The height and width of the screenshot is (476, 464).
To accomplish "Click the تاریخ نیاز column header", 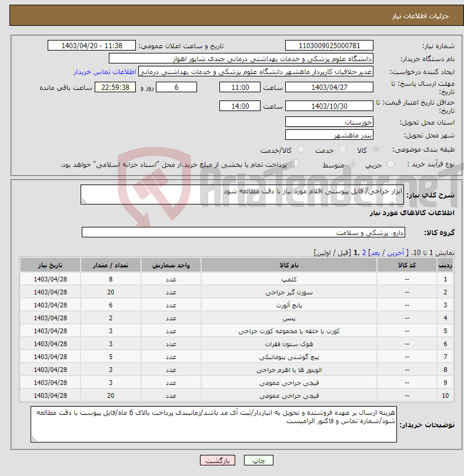I will tap(50, 265).
